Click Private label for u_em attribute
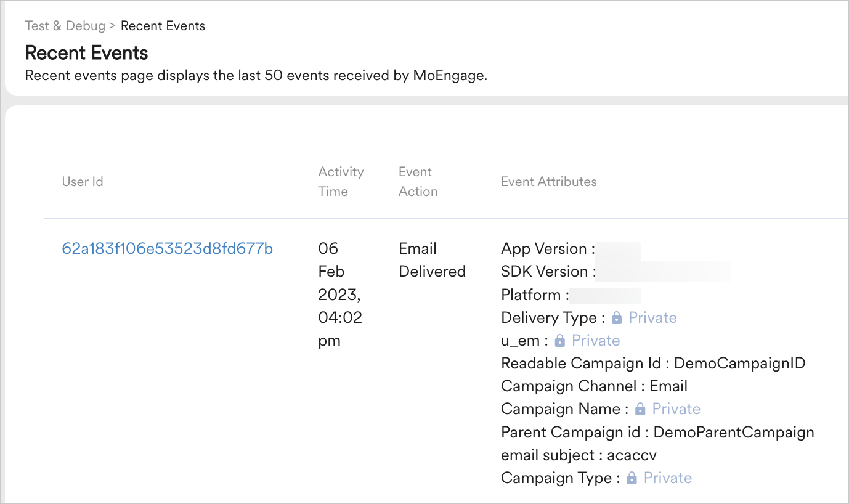The image size is (849, 504). [596, 341]
